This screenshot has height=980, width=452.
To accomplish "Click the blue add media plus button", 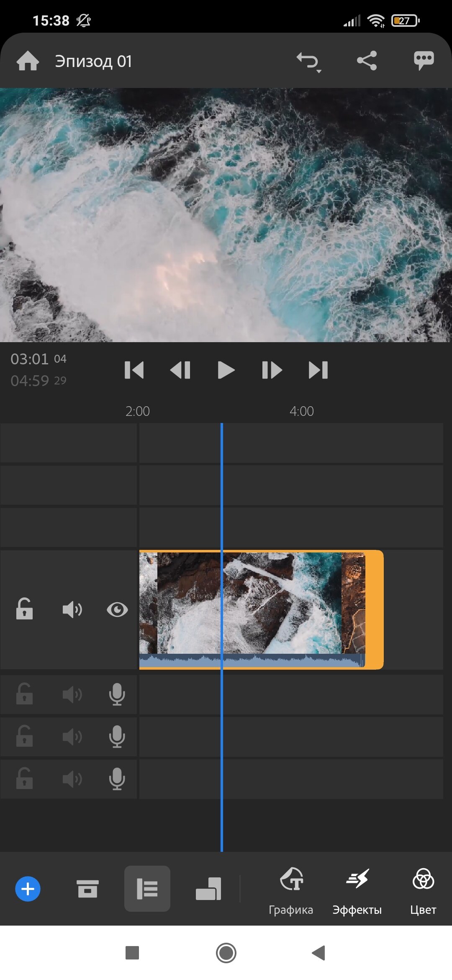I will click(x=28, y=889).
